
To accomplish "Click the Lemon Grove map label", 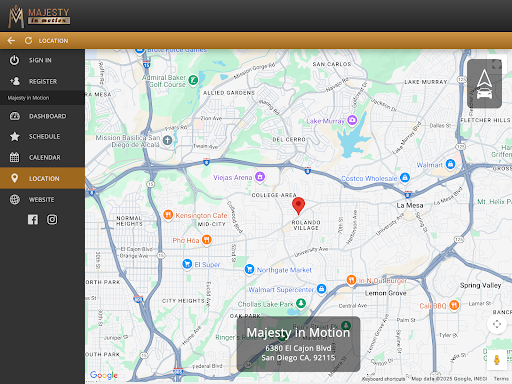I will (385, 293).
